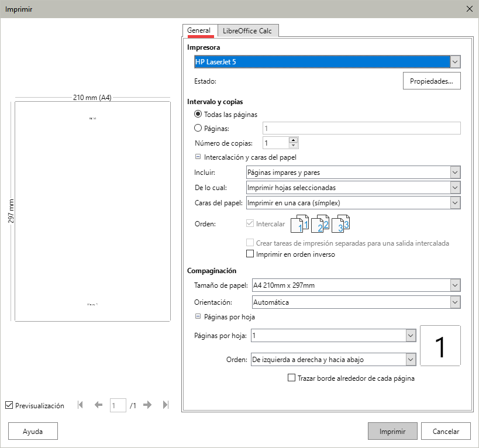Viewport: 479px width, 448px height.
Task: Select the Páginas radio button
Action: click(198, 128)
